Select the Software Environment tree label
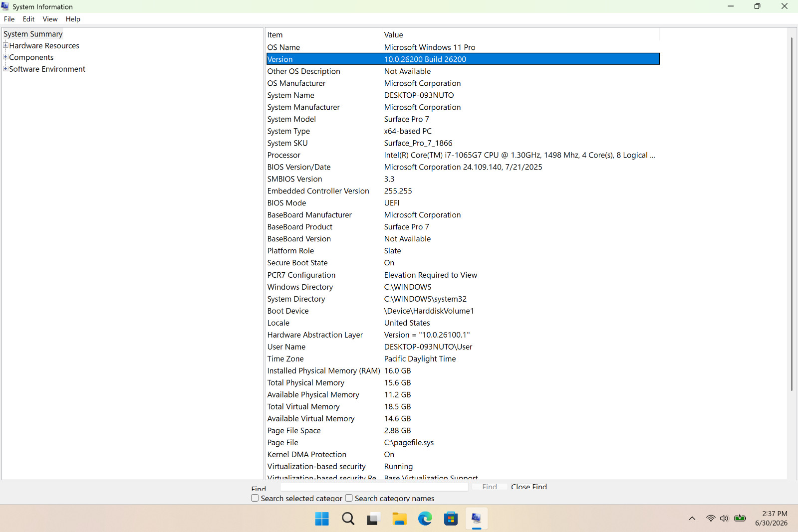This screenshot has height=532, width=798. [x=47, y=69]
